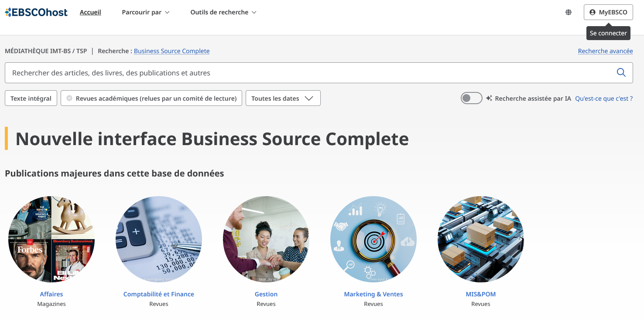
Task: Click Publications majeures section heading
Action: click(x=114, y=173)
